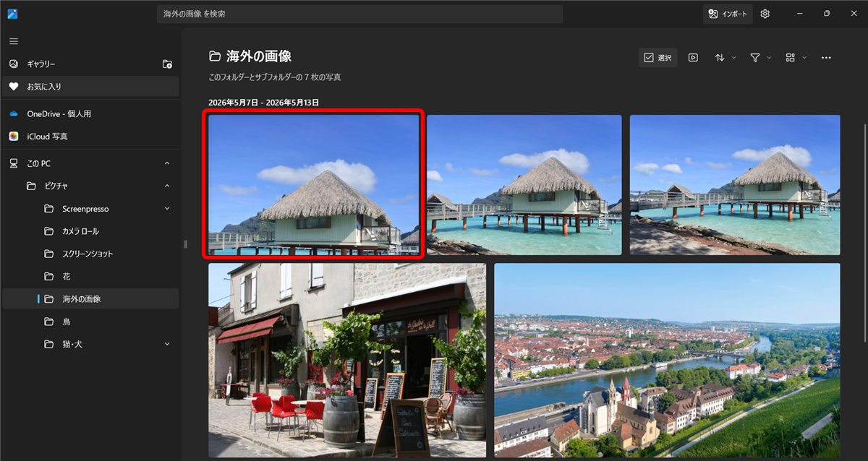Open the close-up bungalow photo thumbnail
The width and height of the screenshot is (868, 461).
coord(313,185)
